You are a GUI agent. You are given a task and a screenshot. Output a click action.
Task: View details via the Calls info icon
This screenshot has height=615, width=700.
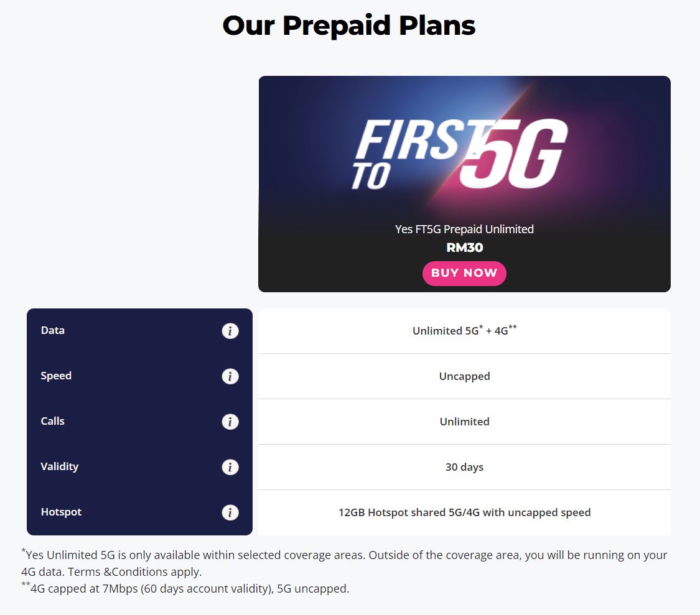230,422
